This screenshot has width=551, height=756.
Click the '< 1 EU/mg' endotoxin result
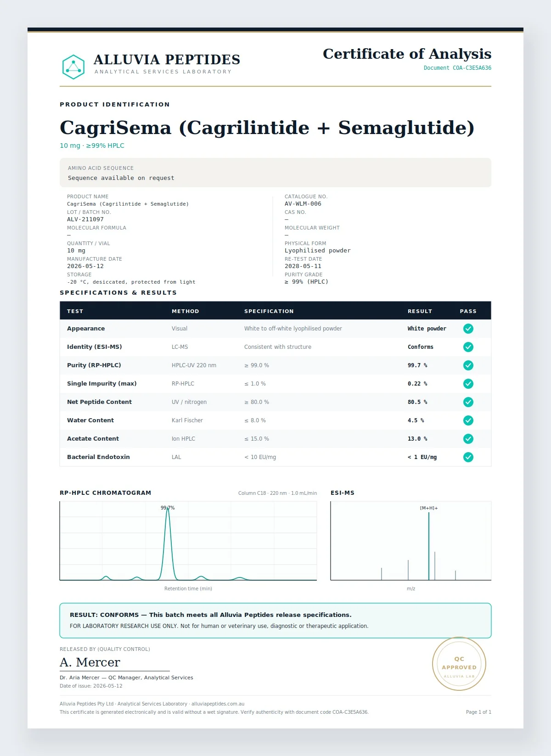422,457
